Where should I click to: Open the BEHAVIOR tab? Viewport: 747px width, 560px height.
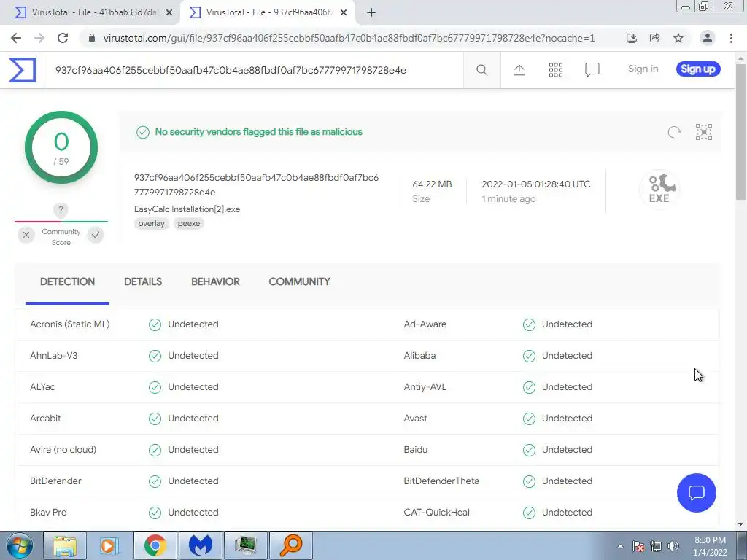tap(215, 282)
